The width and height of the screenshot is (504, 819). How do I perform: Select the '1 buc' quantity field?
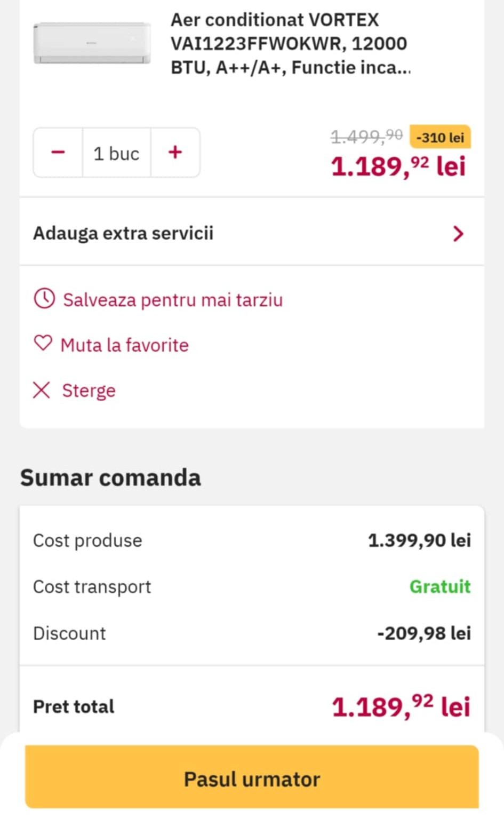click(116, 154)
